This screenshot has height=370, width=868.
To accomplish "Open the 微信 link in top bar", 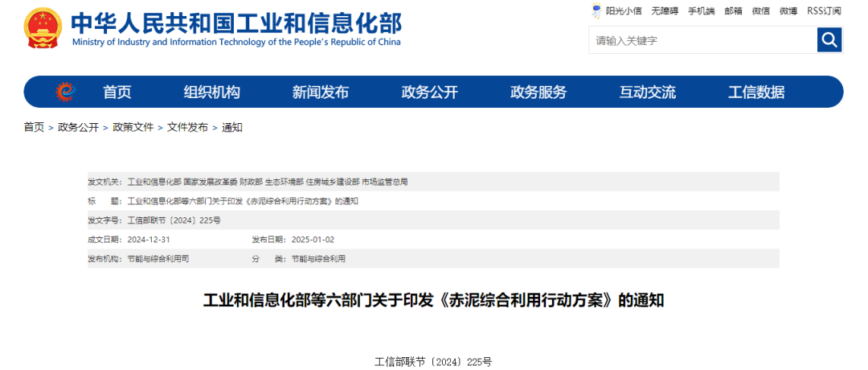I will point(760,10).
